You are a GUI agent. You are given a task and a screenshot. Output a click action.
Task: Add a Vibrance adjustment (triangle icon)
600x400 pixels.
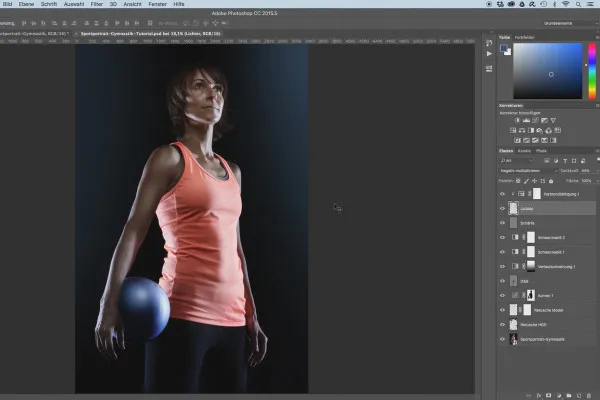click(x=553, y=121)
